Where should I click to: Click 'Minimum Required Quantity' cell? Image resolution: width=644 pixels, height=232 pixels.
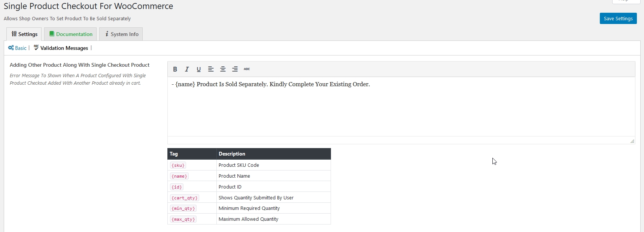(x=274, y=208)
